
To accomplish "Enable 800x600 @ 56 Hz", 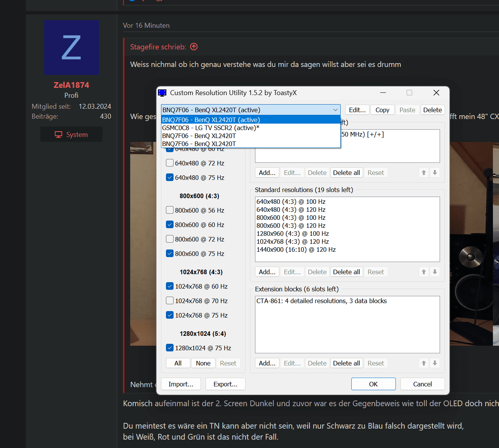I will click(x=170, y=210).
